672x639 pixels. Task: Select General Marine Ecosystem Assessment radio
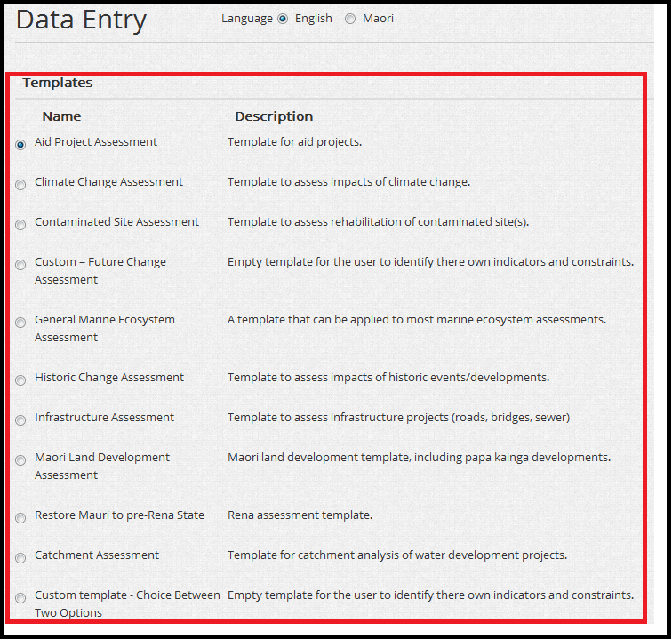pos(20,323)
